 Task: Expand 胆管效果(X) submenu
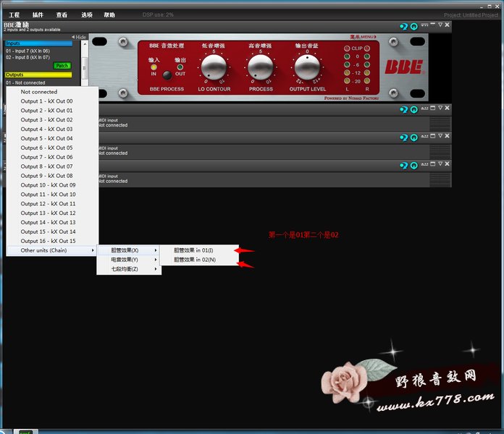(129, 250)
